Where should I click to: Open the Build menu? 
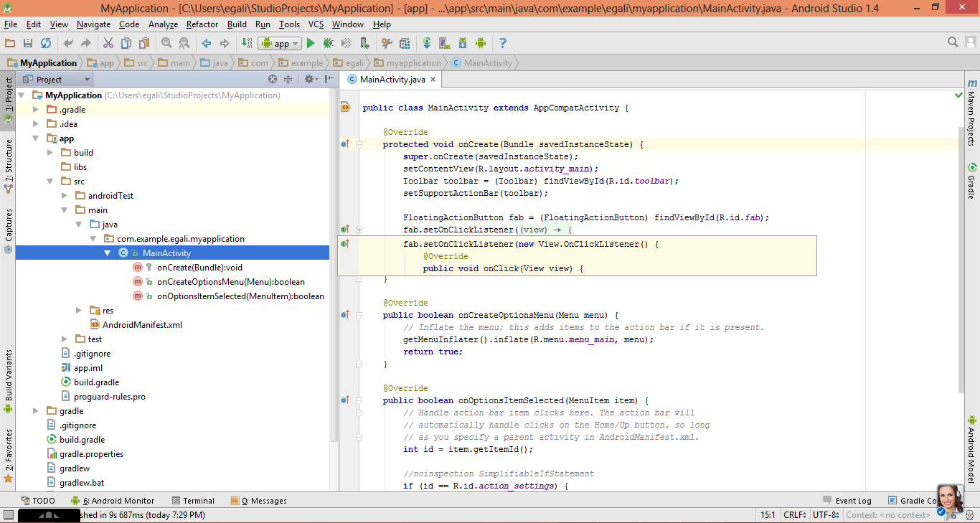[x=237, y=24]
